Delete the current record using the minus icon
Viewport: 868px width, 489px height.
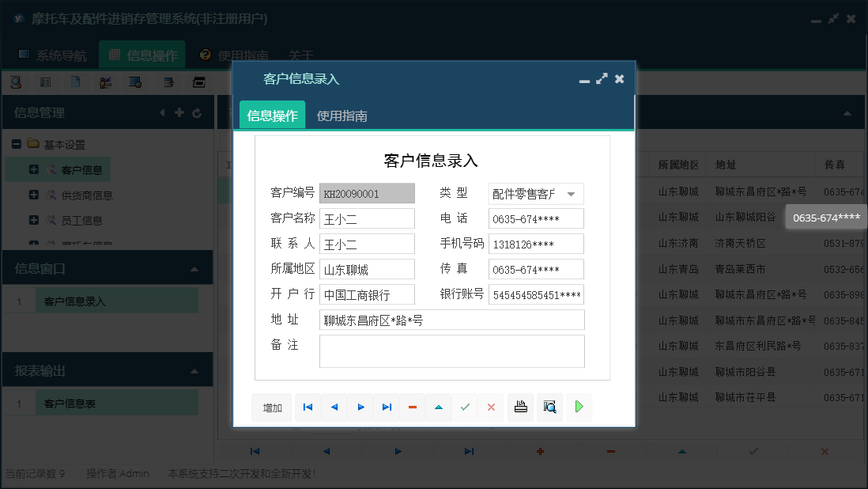412,407
